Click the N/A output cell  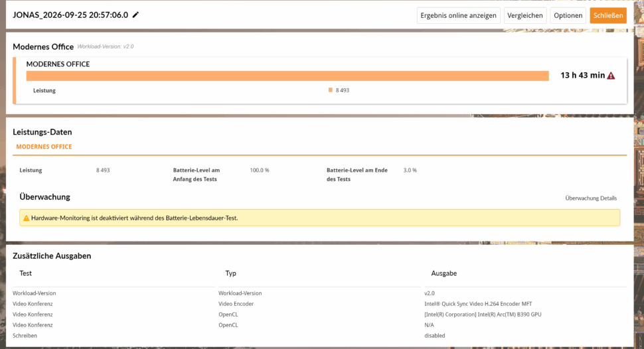[x=429, y=324]
